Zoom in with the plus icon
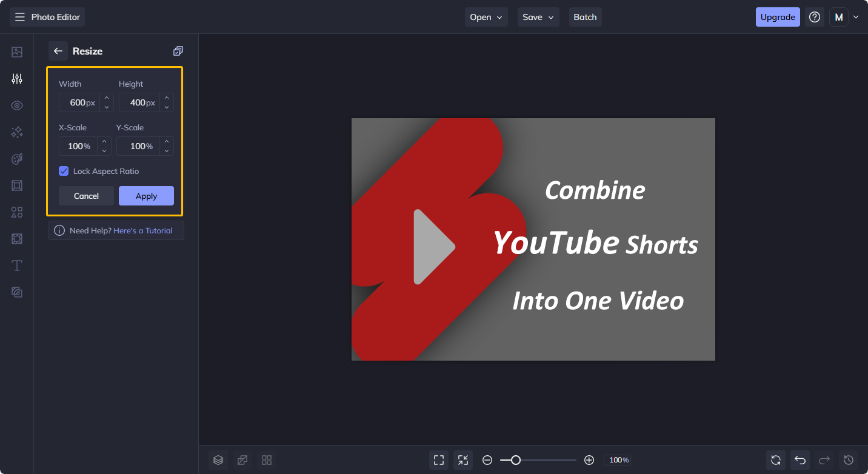 tap(589, 460)
